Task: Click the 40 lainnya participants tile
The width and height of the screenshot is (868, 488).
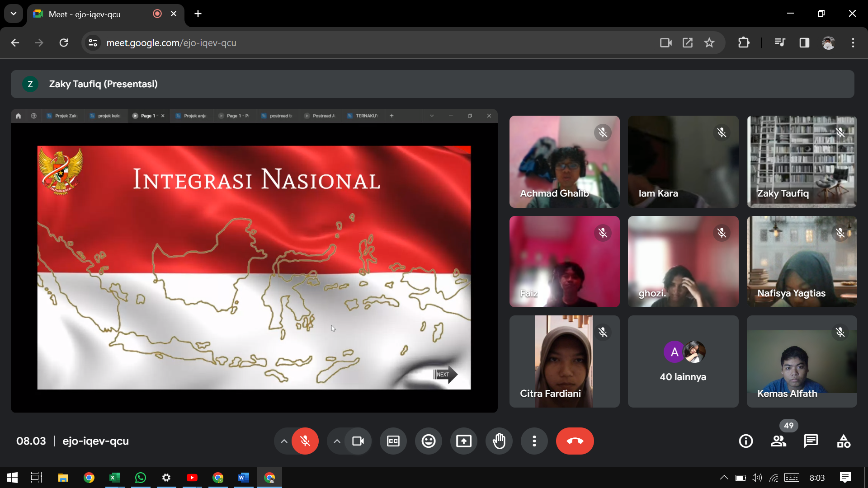Action: pyautogui.click(x=683, y=361)
